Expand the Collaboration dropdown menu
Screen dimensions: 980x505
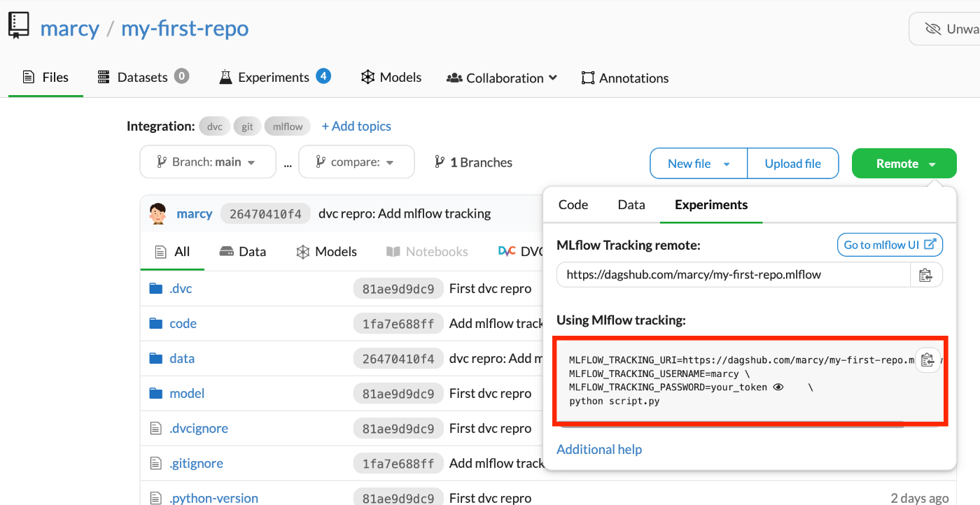[x=502, y=78]
